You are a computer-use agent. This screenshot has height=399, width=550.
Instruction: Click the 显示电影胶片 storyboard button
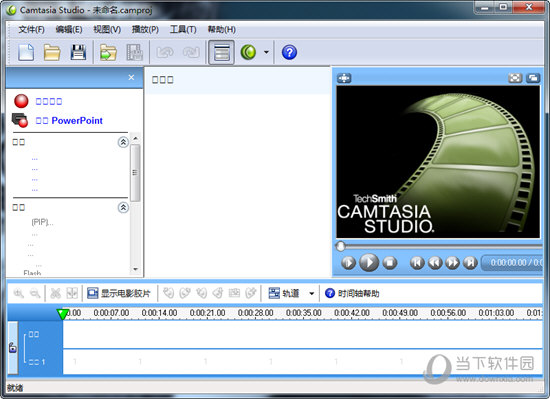pos(119,293)
